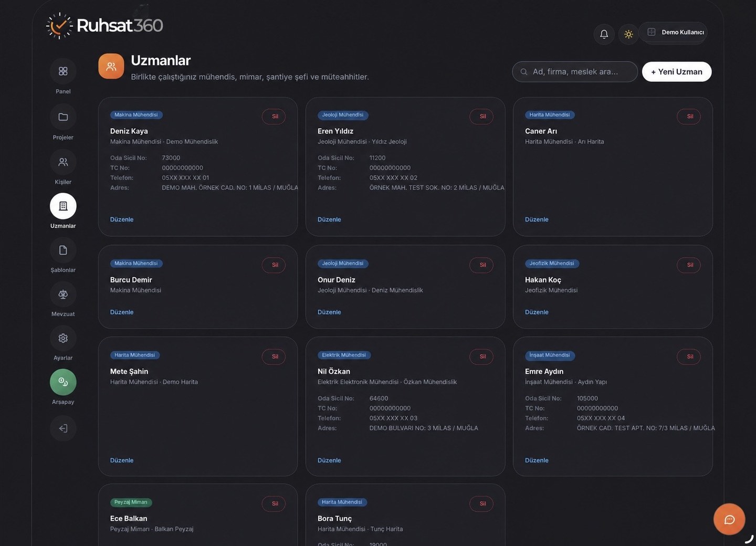
Task: Edit Hakan Koç via Düzenle
Action: coord(537,312)
